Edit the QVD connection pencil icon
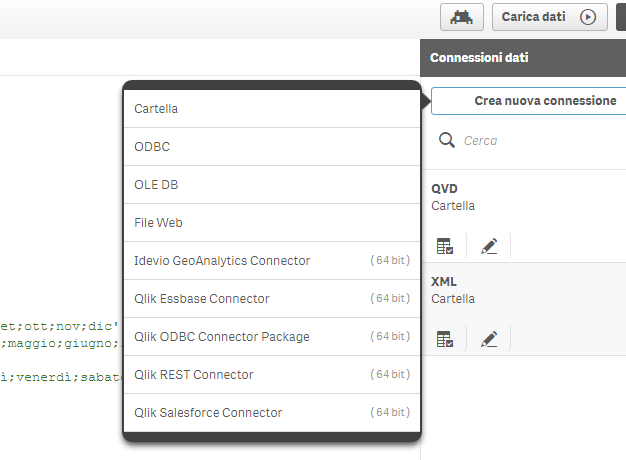Viewport: 626px width, 460px height. click(489, 246)
